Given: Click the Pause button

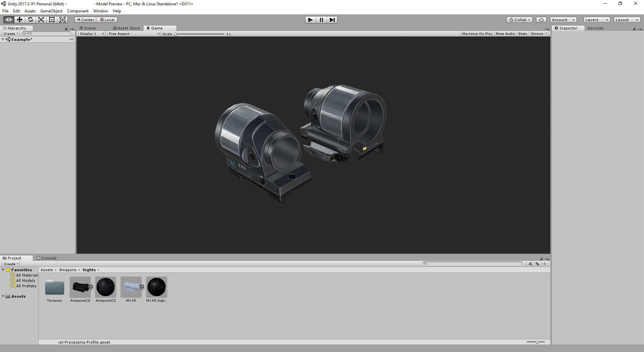Looking at the screenshot, I should (321, 20).
